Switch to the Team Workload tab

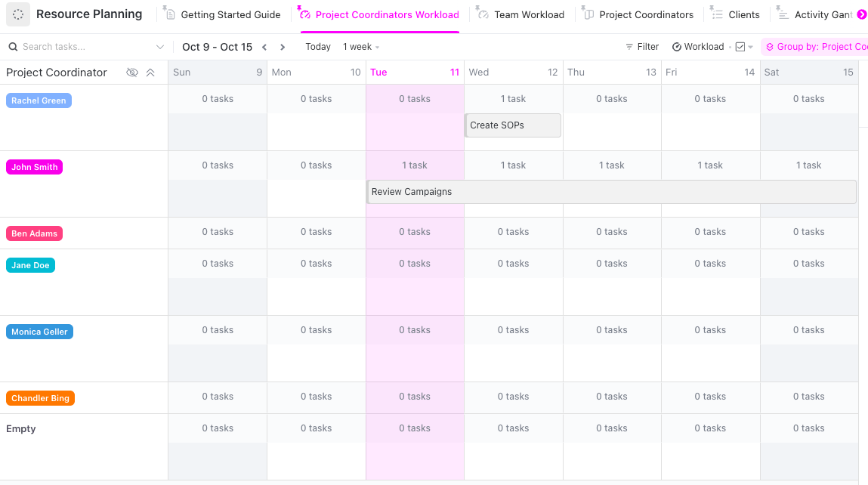(528, 14)
